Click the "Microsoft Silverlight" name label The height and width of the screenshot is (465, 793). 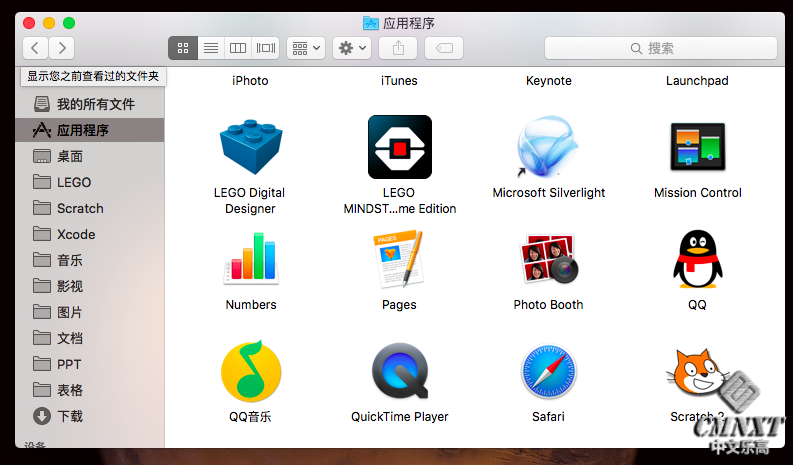[549, 193]
